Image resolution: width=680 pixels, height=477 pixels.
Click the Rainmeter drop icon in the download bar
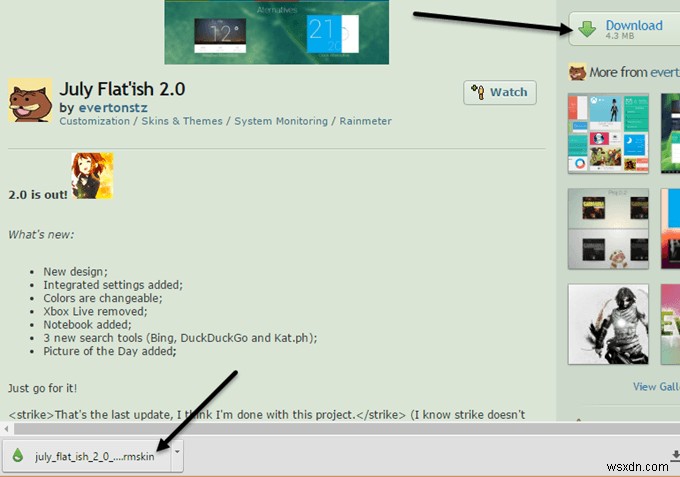pyautogui.click(x=18, y=455)
